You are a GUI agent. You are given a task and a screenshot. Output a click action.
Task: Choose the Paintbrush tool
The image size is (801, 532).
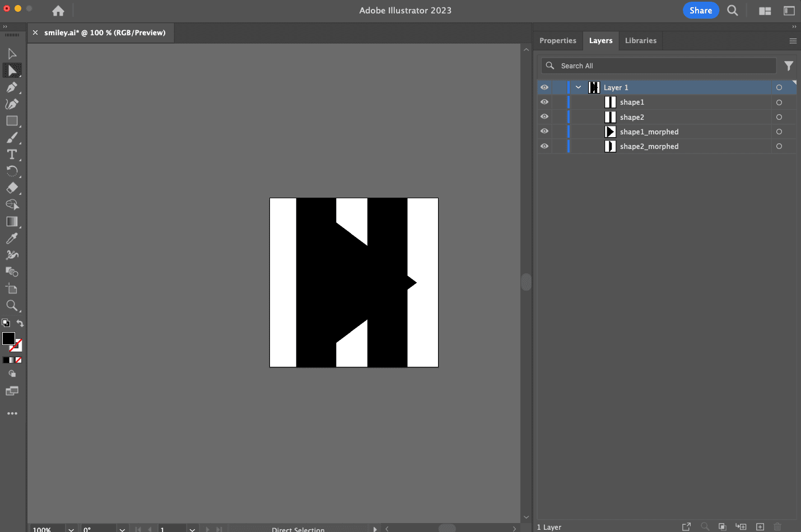(x=12, y=138)
